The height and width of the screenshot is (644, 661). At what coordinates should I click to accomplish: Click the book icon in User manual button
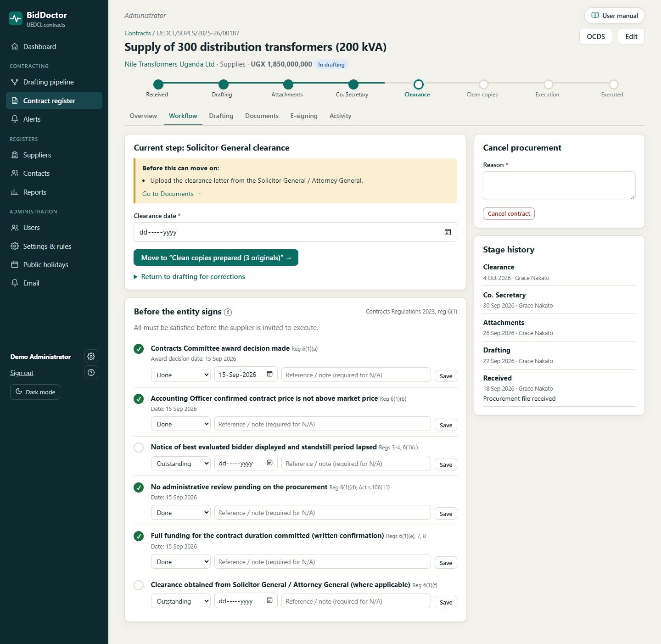595,15
